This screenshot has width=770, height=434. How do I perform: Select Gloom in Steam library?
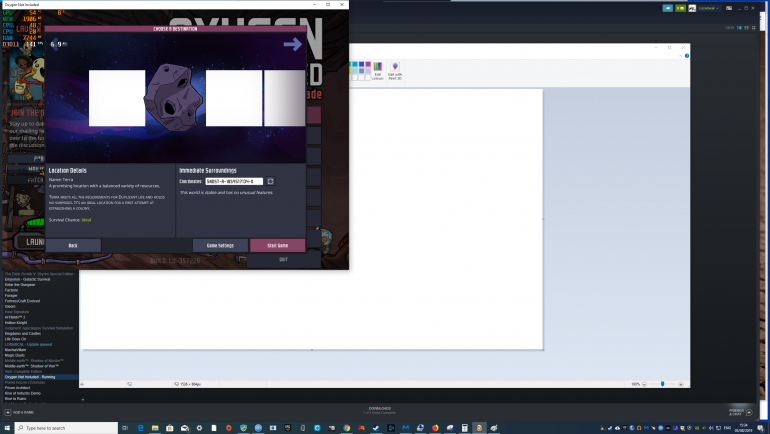coord(10,306)
